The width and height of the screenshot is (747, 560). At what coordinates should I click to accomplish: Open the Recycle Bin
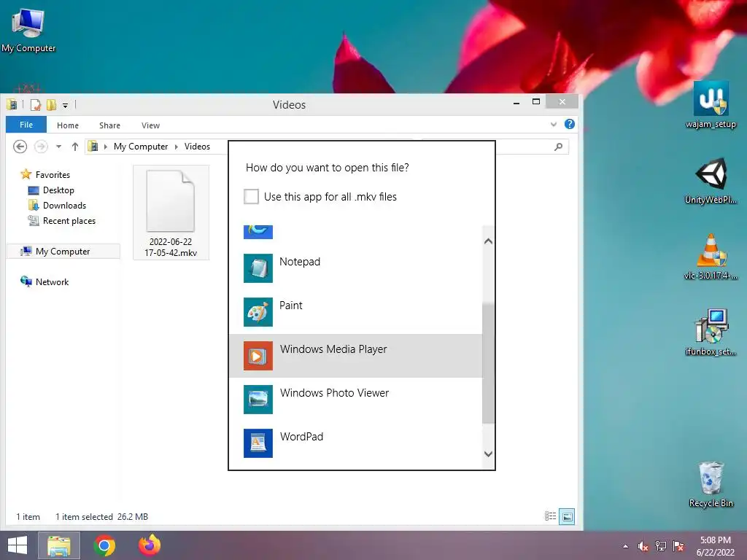point(711,484)
